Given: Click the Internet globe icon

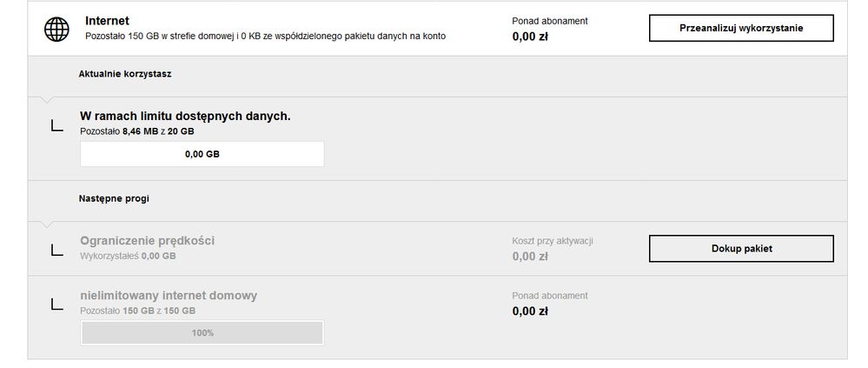Looking at the screenshot, I should [x=56, y=29].
